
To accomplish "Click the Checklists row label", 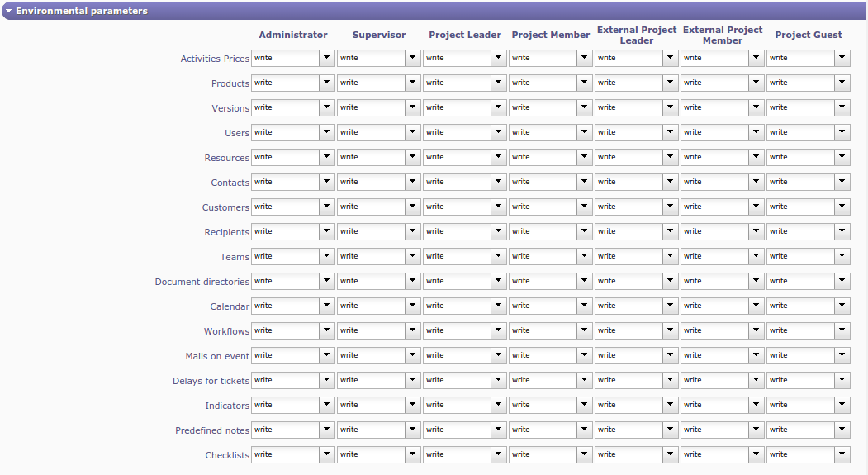I will pos(227,456).
